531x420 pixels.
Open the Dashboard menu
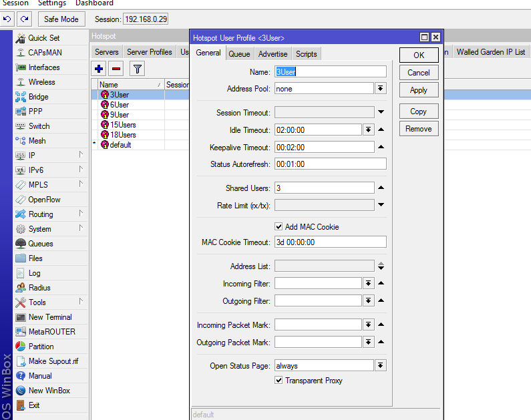[x=94, y=3]
